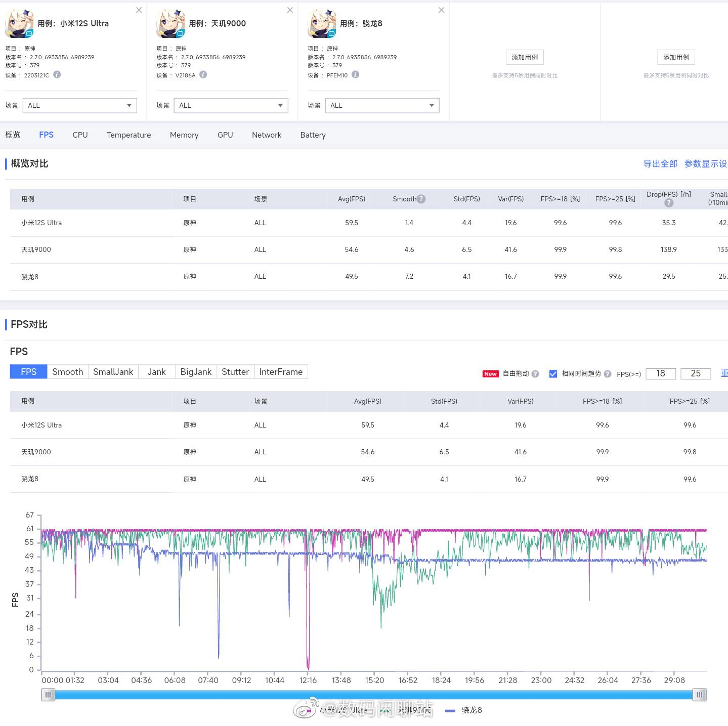Click info icon beside device V2186A

[203, 74]
